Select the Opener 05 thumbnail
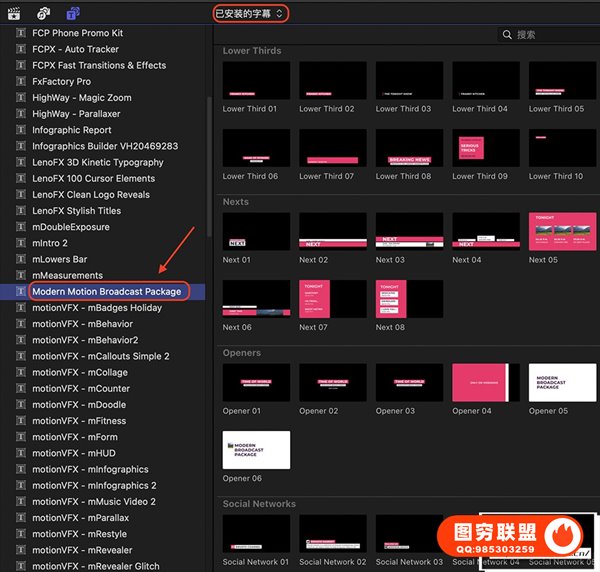This screenshot has height=572, width=600. click(x=562, y=382)
